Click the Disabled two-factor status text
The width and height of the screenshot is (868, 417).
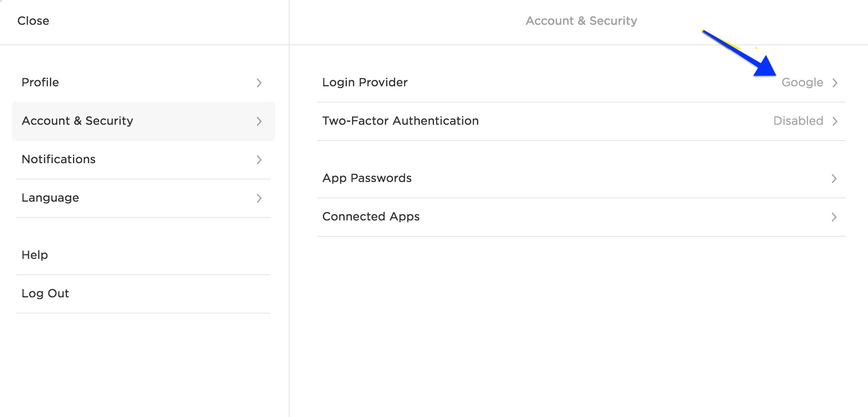point(798,121)
